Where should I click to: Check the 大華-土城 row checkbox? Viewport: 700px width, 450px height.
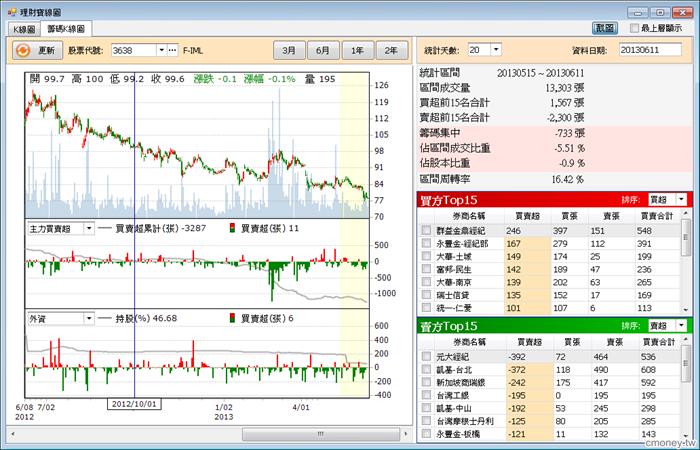click(426, 256)
